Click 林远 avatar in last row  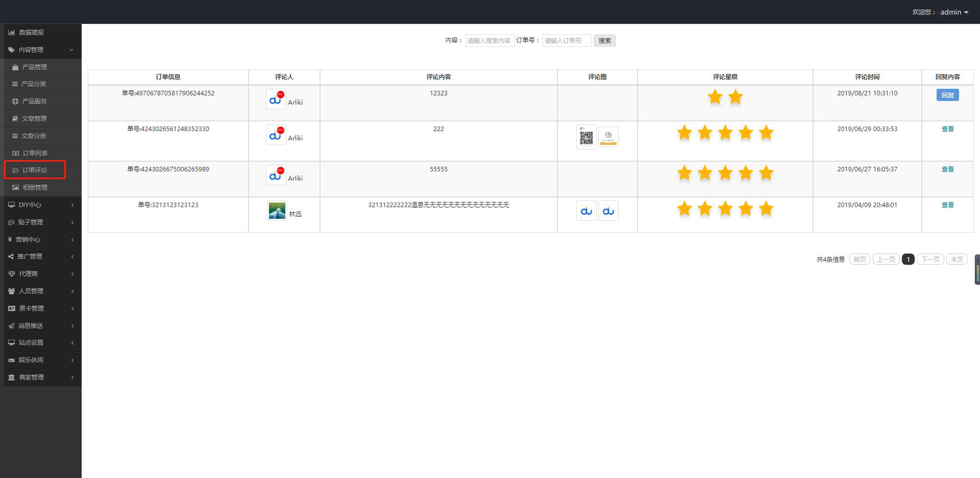[x=277, y=211]
